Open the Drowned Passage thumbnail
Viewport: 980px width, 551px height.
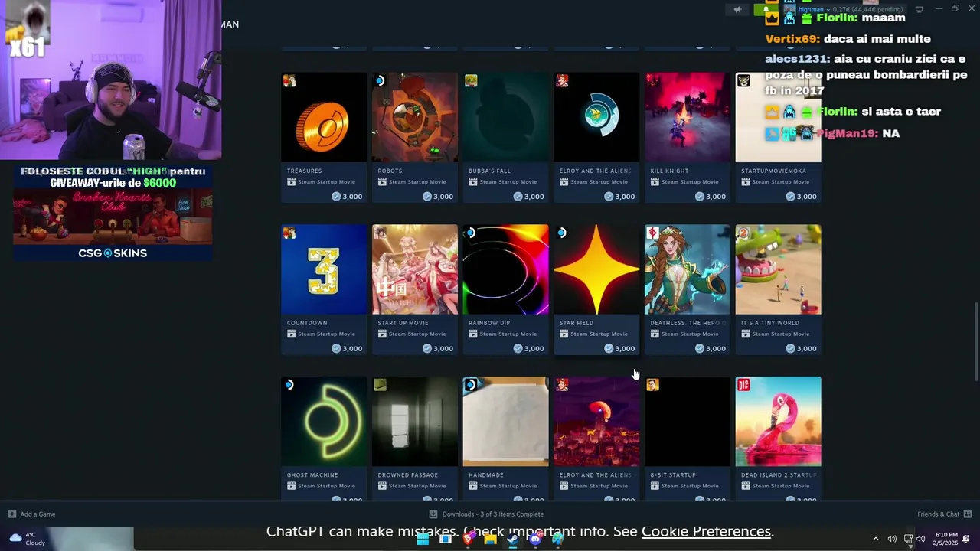(415, 421)
